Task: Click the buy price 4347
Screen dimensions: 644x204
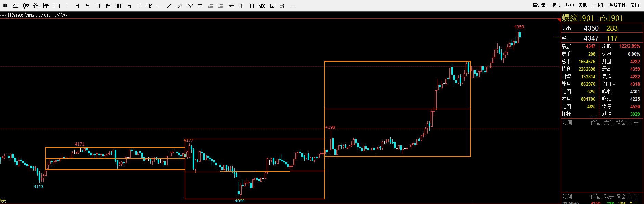Action: pos(591,38)
